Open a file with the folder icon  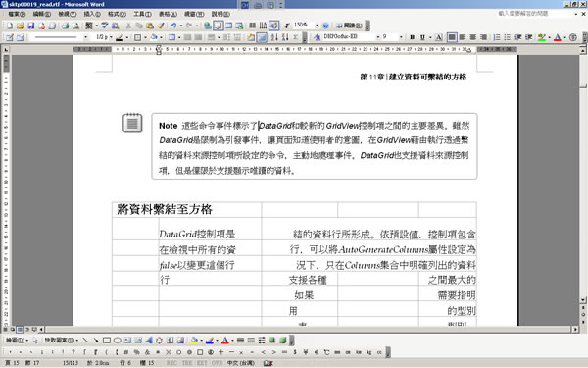(21, 26)
